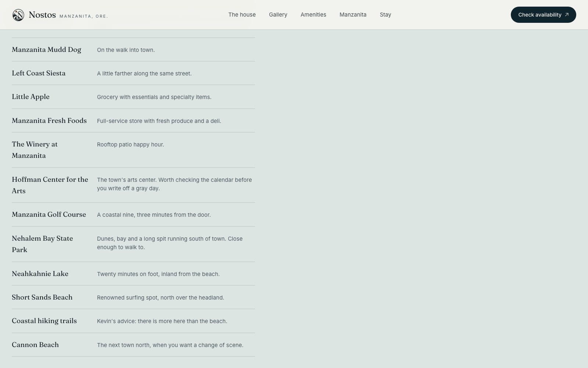Click 'On the walk into town.' text
This screenshot has width=588, height=368.
(x=126, y=50)
